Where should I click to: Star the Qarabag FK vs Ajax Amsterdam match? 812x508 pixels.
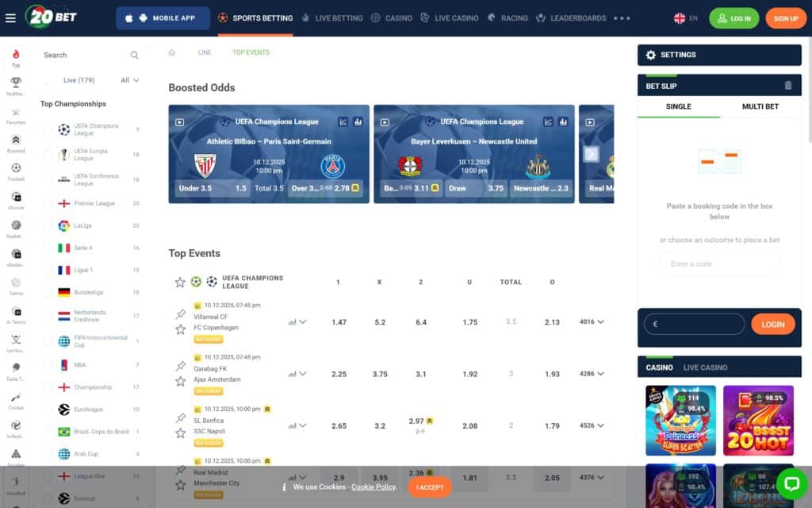(x=179, y=380)
